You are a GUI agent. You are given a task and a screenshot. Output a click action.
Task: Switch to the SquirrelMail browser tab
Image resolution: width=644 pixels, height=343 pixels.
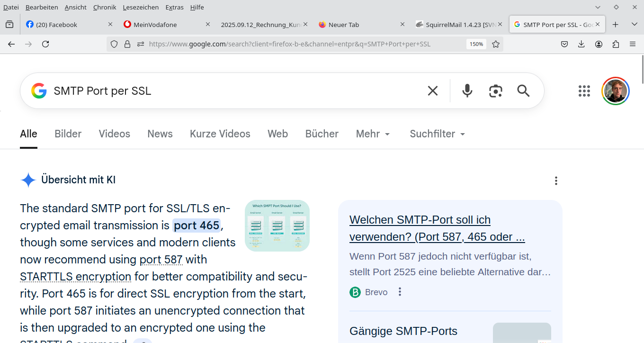point(455,24)
